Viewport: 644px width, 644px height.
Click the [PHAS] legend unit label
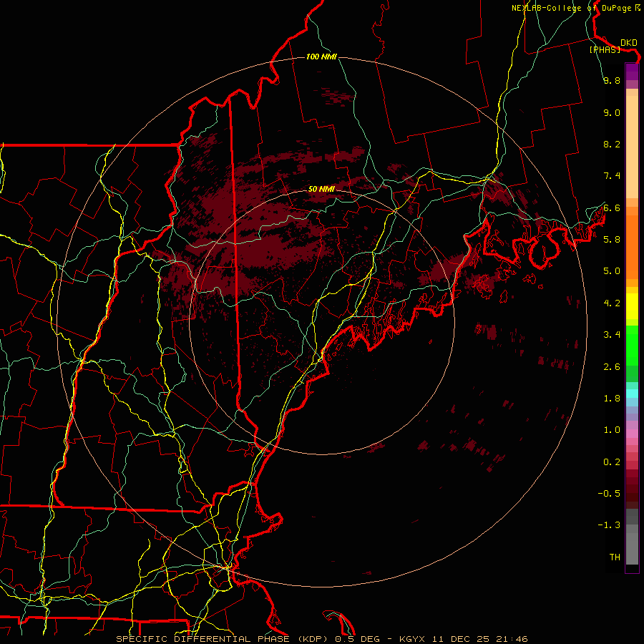(x=605, y=50)
